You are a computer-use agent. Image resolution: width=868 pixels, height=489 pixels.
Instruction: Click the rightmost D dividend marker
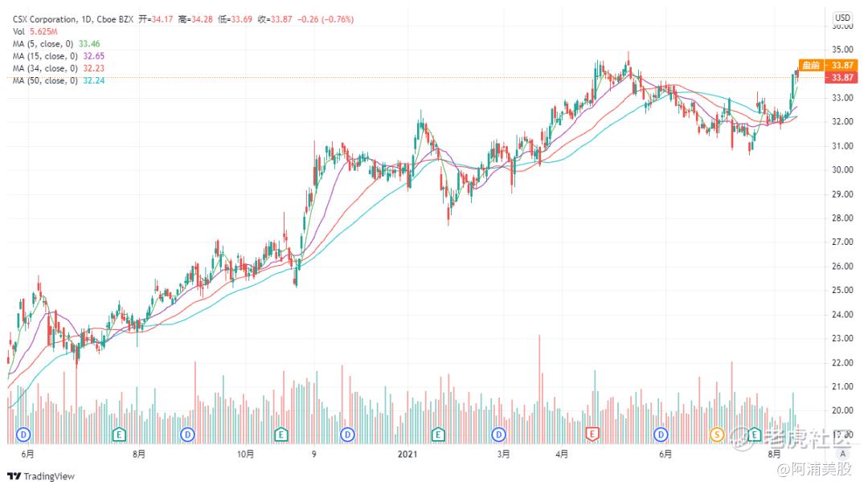tap(661, 434)
